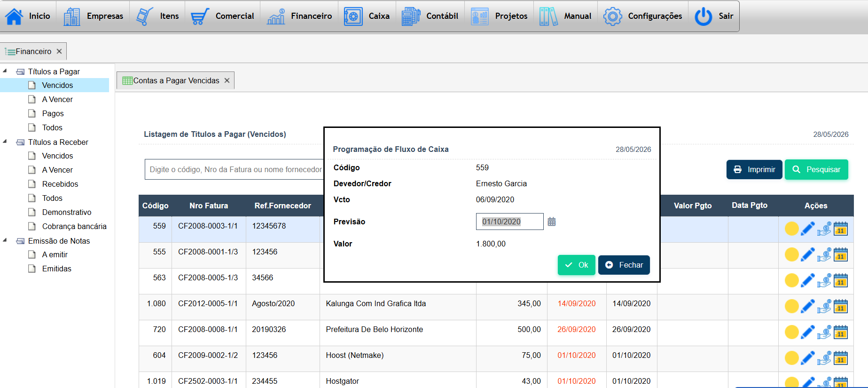The height and width of the screenshot is (388, 868).
Task: Open the Manual menu
Action: point(565,16)
